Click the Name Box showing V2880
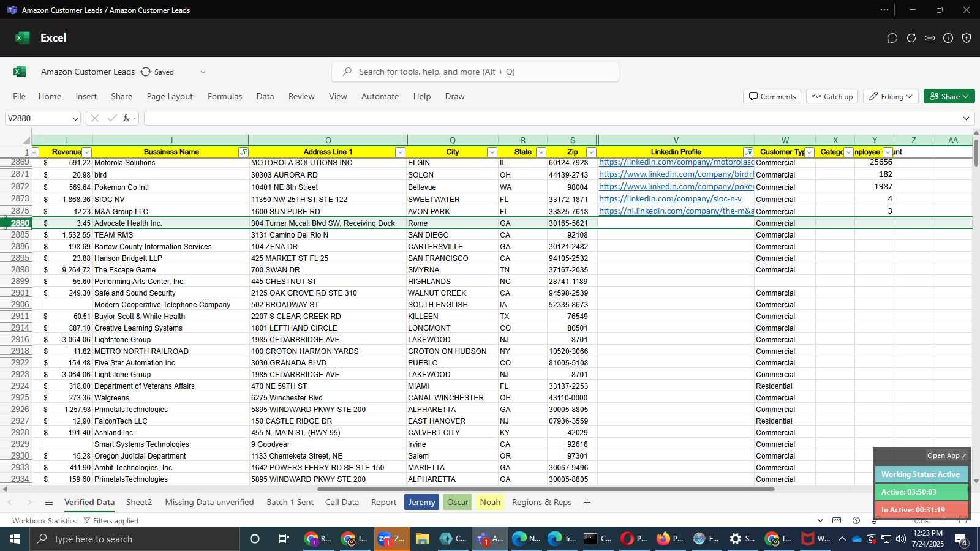The image size is (980, 551). (38, 118)
